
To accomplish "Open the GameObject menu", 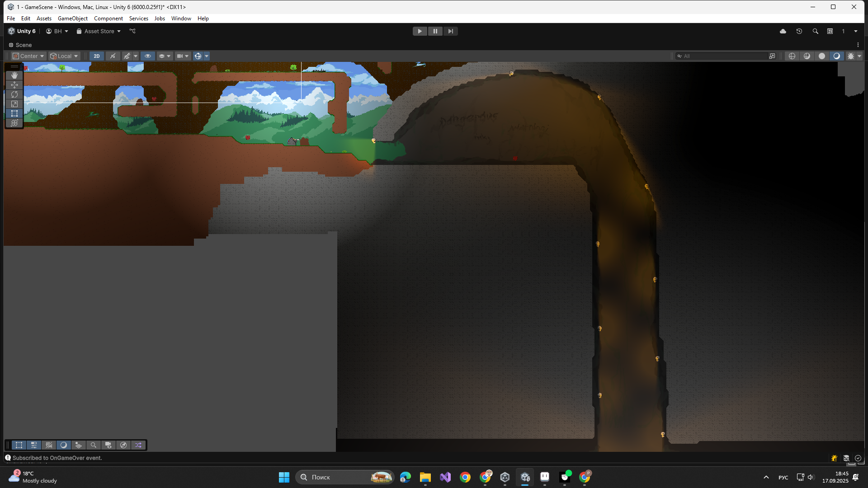I will [72, 19].
